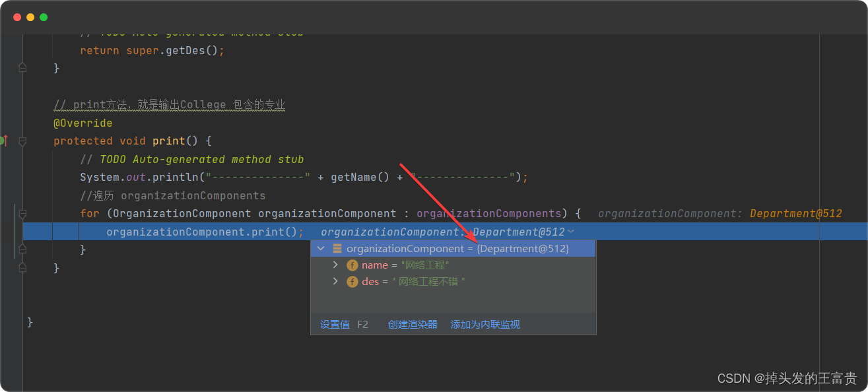Screen dimensions: 868x392
Task: Click the '//遍历 organizationComponents' comment
Action: click(x=173, y=195)
